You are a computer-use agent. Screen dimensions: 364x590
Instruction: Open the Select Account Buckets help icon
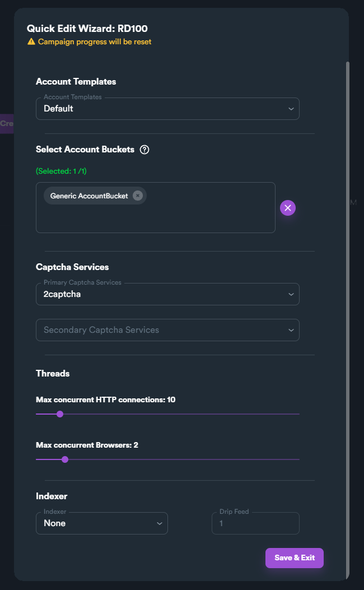click(144, 150)
